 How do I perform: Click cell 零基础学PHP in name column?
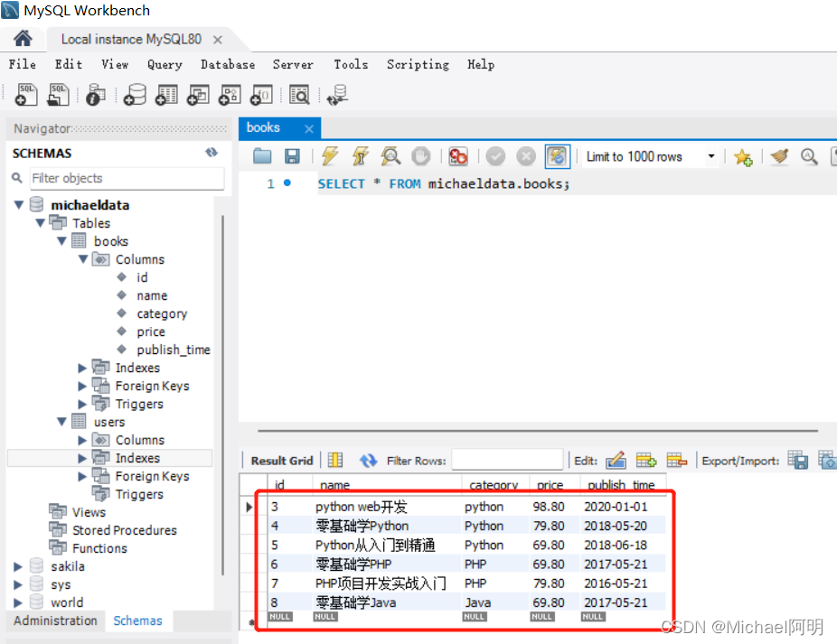pos(353,564)
